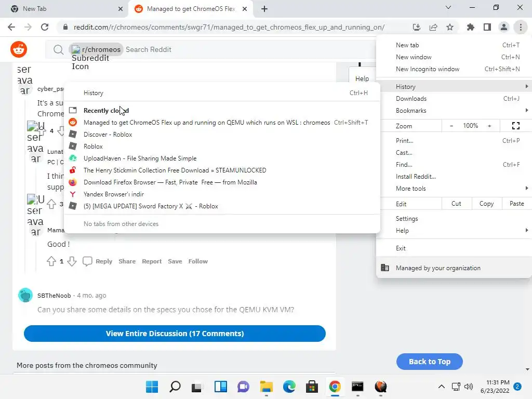Downvote the comment with score 1

tap(72, 261)
